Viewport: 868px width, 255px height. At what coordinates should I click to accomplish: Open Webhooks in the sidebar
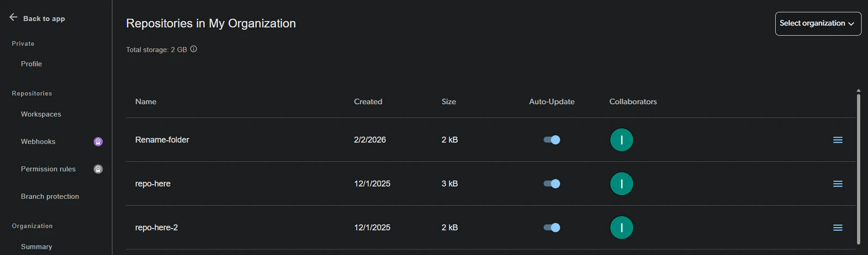pyautogui.click(x=38, y=142)
